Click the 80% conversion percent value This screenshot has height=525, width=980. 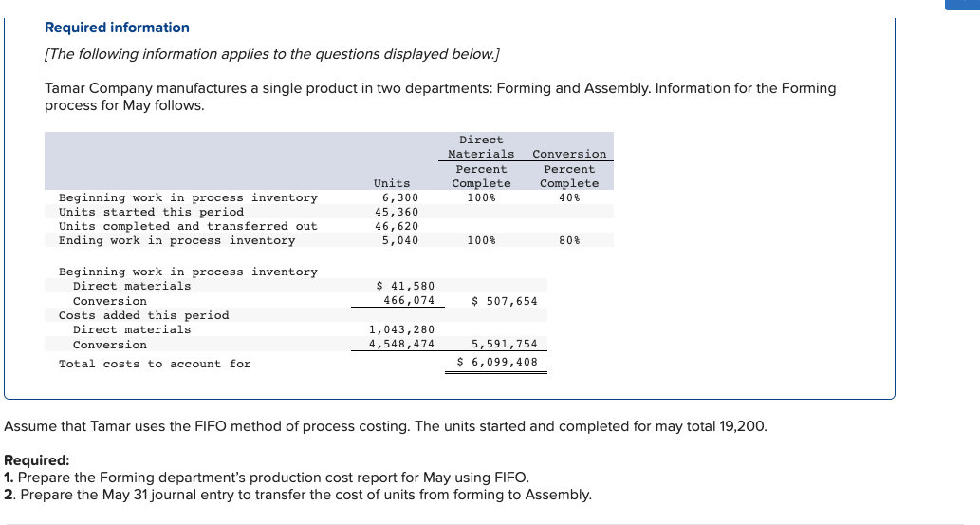[x=569, y=240]
